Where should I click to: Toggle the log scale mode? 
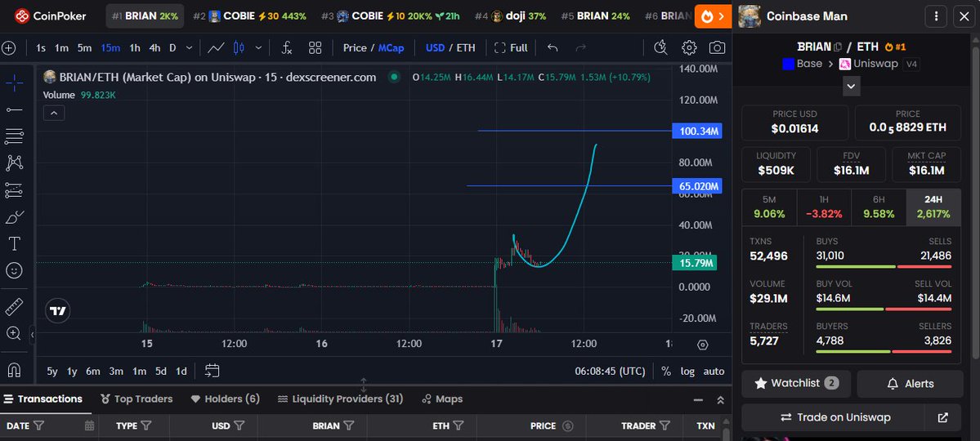(x=687, y=371)
